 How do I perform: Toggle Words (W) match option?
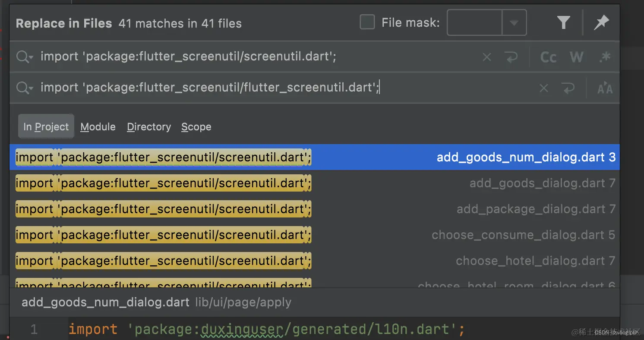[x=576, y=57]
